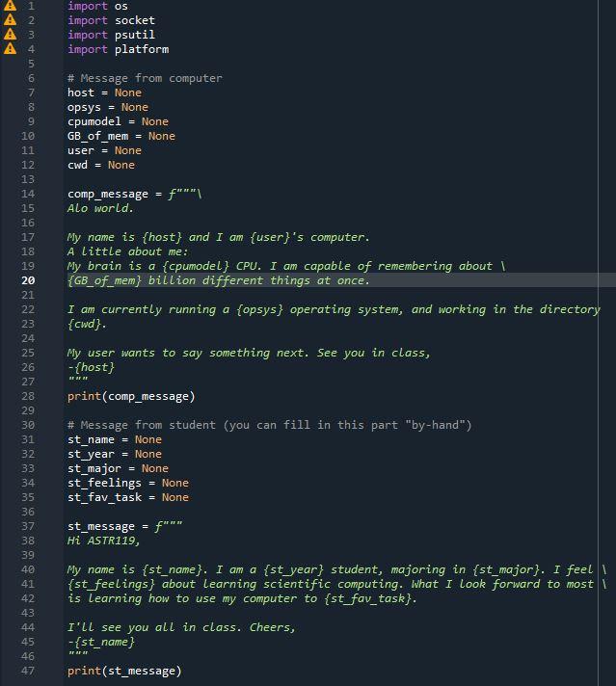Click the text 'Hi ASTR119,'

tap(104, 541)
